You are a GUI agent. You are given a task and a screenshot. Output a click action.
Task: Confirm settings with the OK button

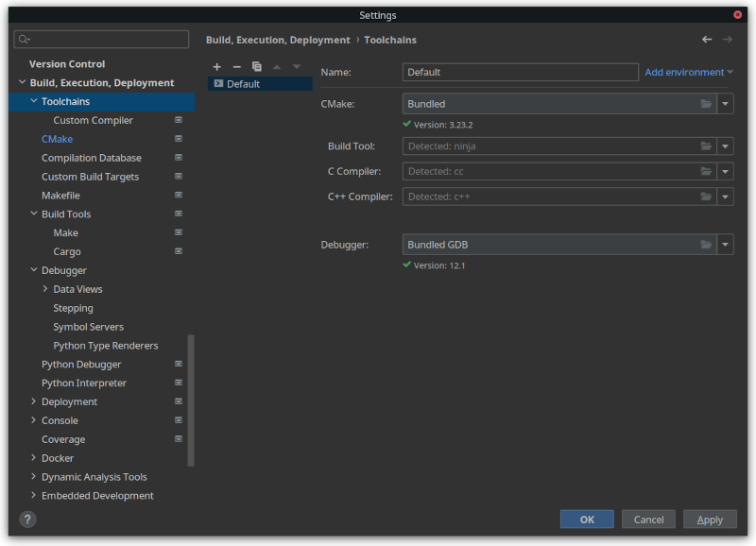[x=586, y=519]
